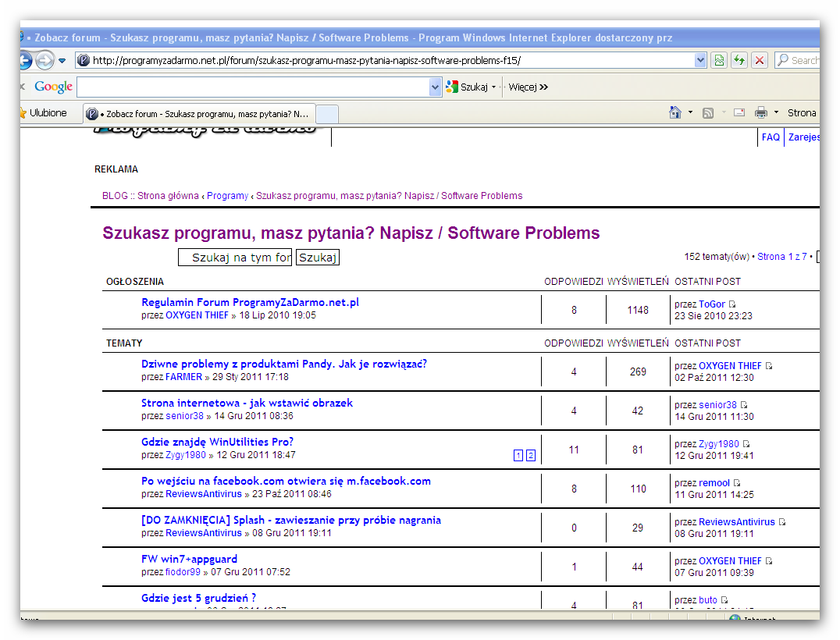Go to page 1 of WinUtilities topic

click(518, 456)
